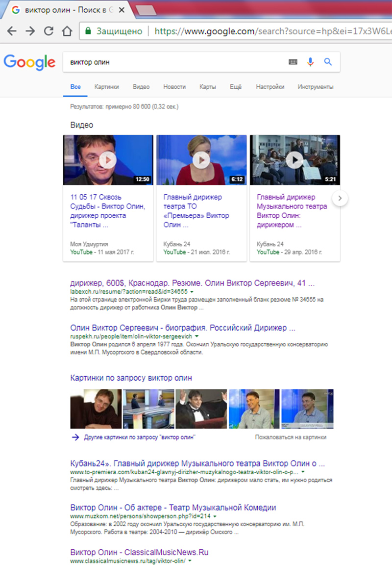This screenshot has height=565, width=392.
Task: Open the 'Карты' tab
Action: click(x=208, y=87)
